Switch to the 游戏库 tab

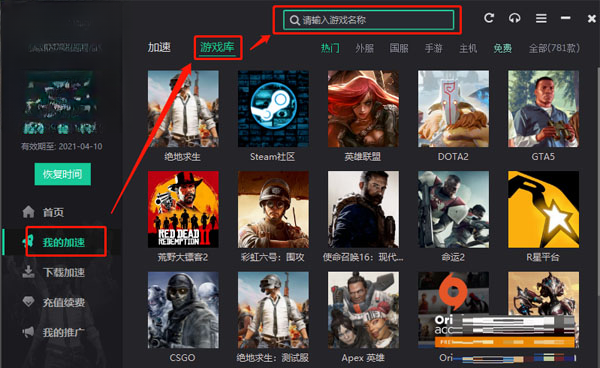coord(217,47)
